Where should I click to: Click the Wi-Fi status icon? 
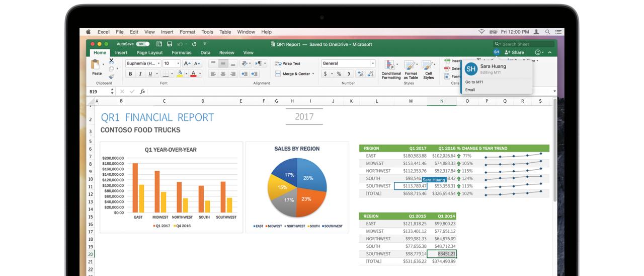click(x=481, y=32)
